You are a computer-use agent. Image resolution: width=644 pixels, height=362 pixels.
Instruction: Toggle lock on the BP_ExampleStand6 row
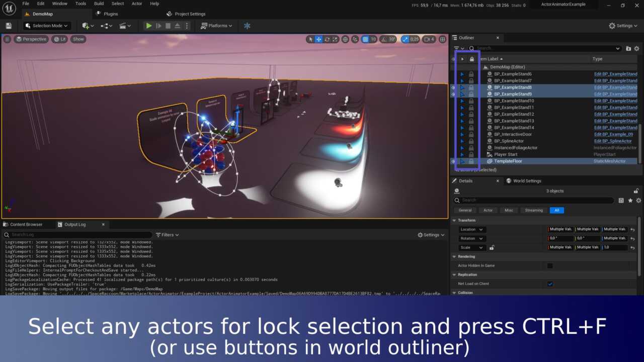(x=471, y=74)
